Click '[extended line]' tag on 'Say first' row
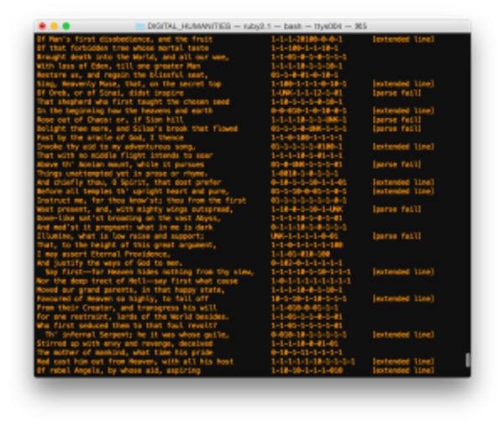 (403, 272)
